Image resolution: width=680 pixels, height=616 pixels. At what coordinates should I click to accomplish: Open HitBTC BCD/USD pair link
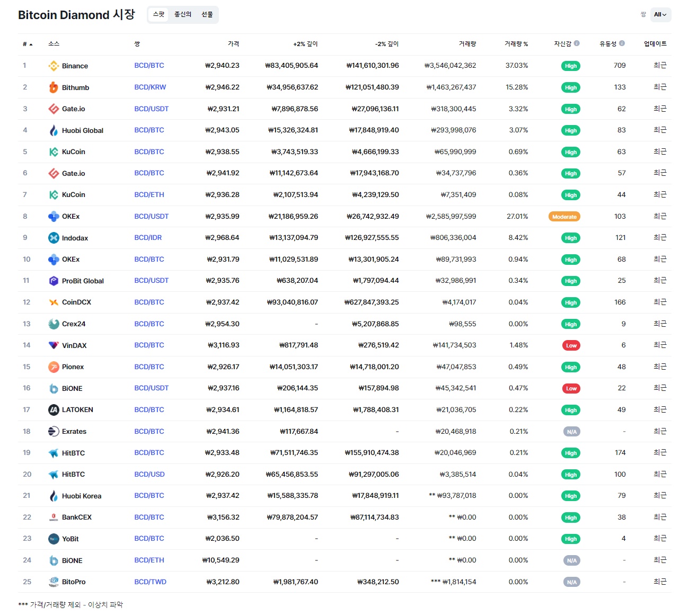pyautogui.click(x=149, y=474)
